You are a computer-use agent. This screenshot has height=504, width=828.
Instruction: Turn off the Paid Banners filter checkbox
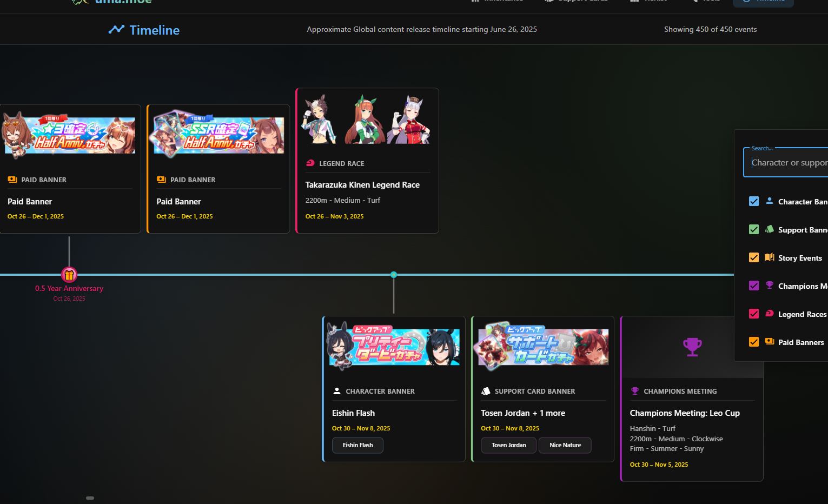point(754,342)
